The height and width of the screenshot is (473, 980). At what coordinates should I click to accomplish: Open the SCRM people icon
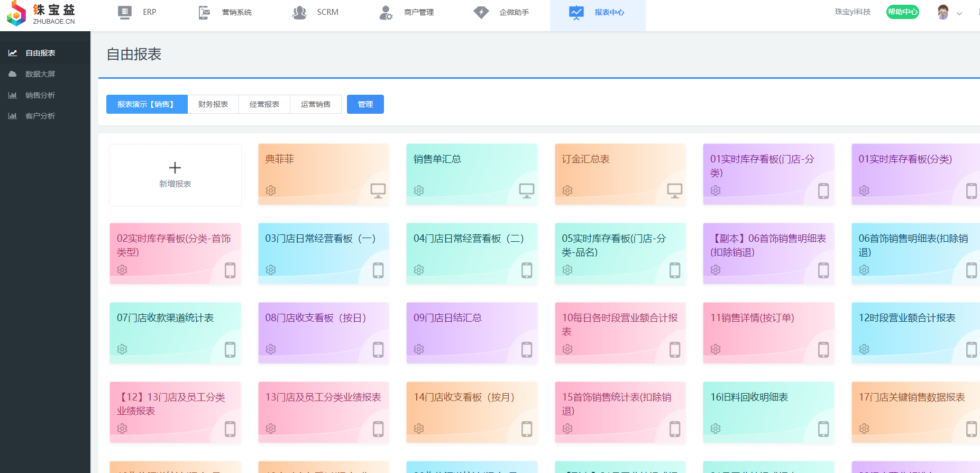pyautogui.click(x=299, y=12)
